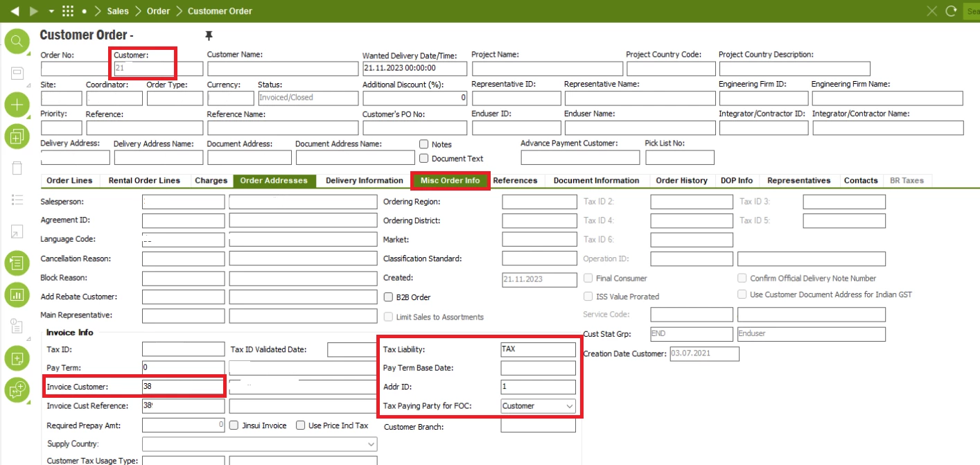980x465 pixels.
Task: Open the history dropdown arrow in top bar
Action: pyautogui.click(x=51, y=11)
